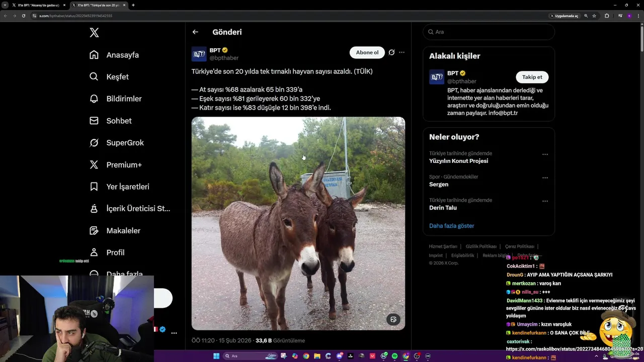Bookmark this page with the star icon

pos(594,16)
